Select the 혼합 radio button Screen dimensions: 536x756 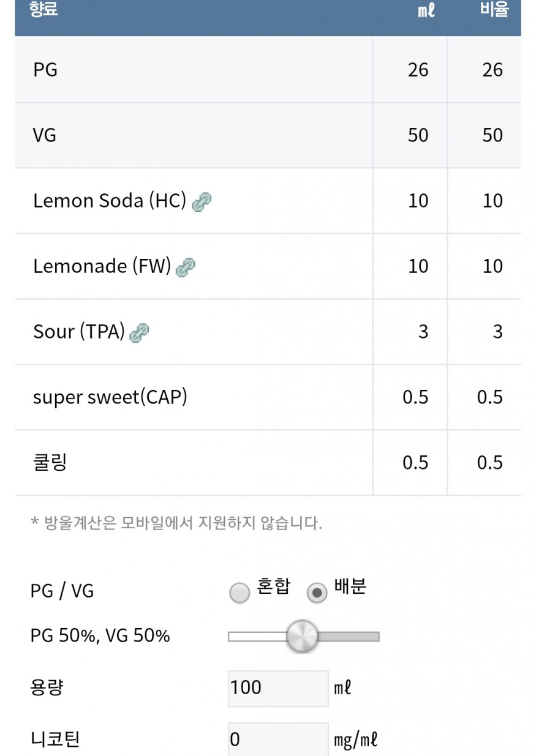tap(240, 593)
